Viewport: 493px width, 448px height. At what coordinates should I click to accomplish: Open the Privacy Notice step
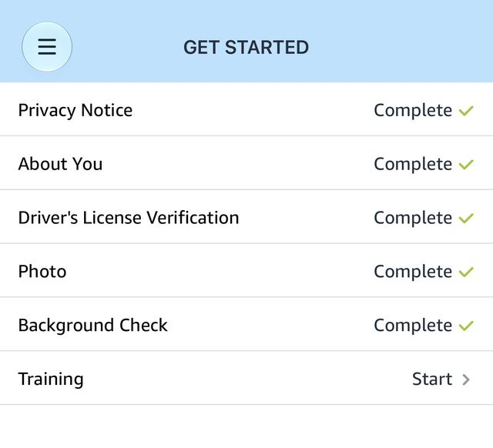coord(246,109)
